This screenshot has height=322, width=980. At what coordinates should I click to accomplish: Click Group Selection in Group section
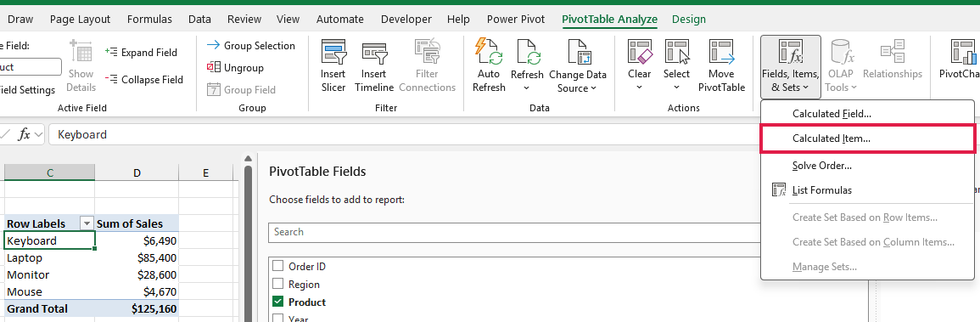[x=250, y=45]
